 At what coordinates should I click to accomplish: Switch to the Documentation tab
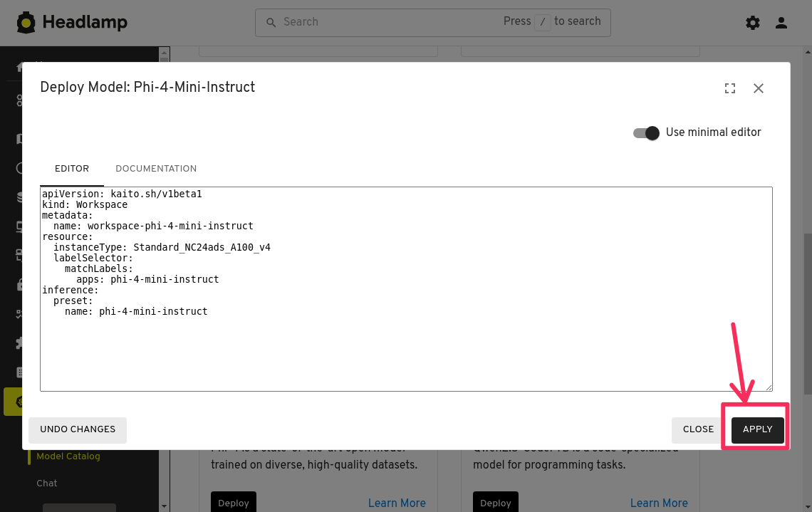click(x=156, y=169)
